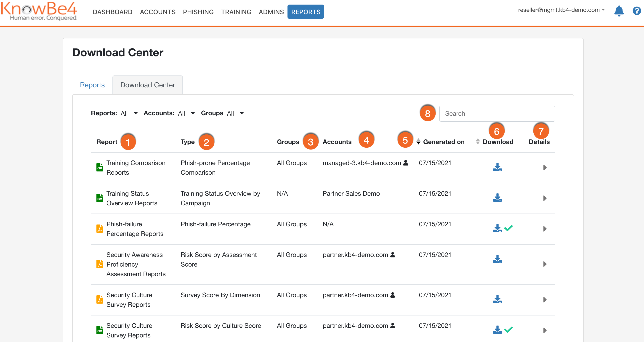Expand details for Training Comparison Reports

(545, 167)
